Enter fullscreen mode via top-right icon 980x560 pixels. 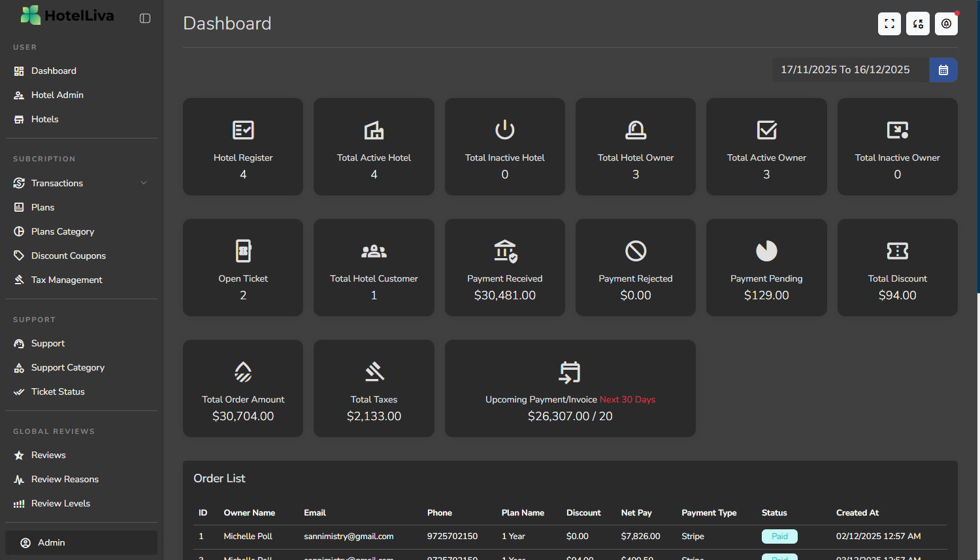(889, 24)
